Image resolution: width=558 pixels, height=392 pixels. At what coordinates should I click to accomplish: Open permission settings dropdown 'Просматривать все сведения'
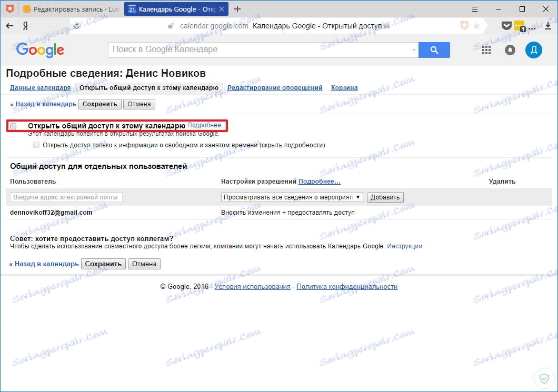(292, 197)
